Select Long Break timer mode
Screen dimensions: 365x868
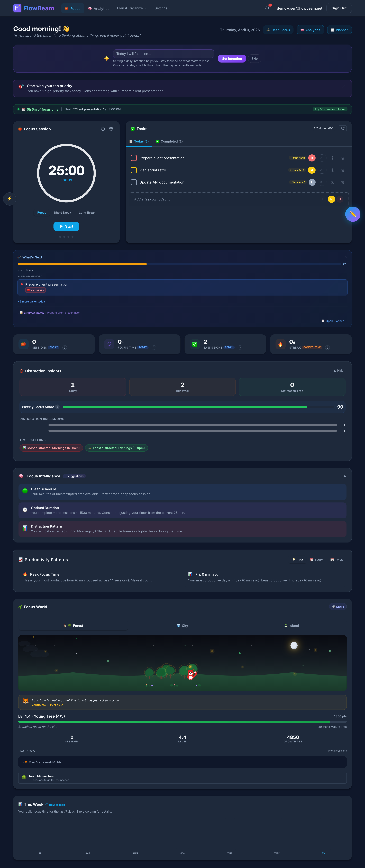coord(87,213)
